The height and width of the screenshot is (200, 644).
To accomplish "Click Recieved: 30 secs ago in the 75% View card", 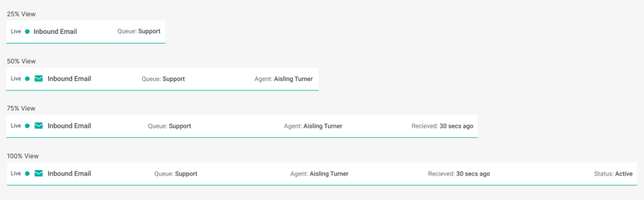I will pos(443,126).
